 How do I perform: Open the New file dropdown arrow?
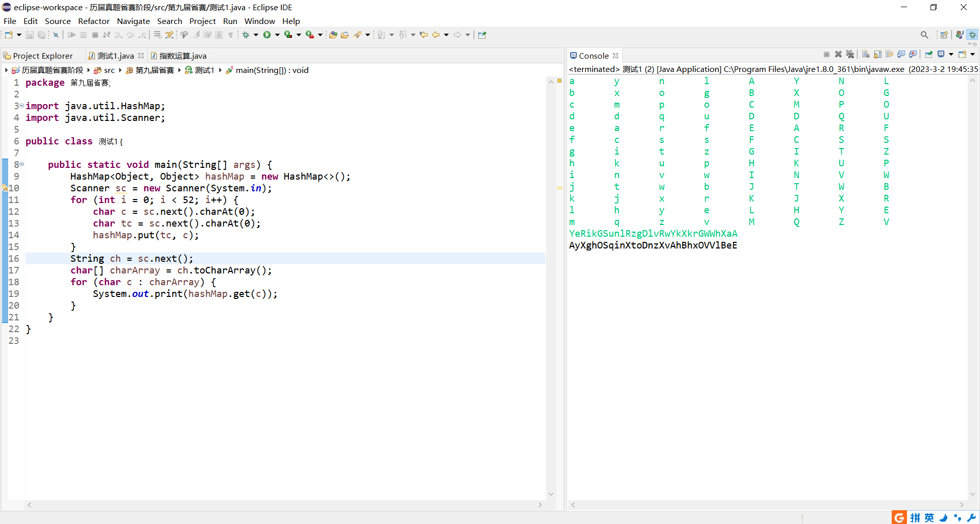pyautogui.click(x=19, y=35)
